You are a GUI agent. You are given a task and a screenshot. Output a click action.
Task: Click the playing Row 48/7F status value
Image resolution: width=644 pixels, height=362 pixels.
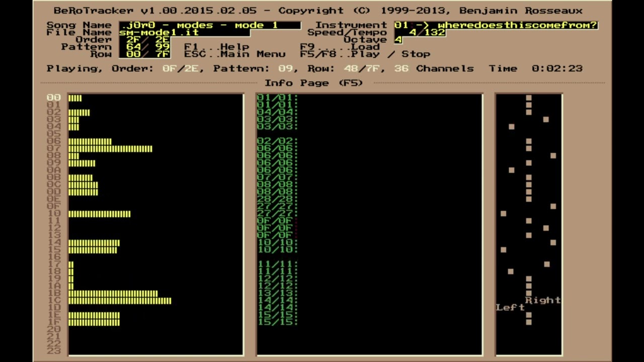(x=362, y=68)
